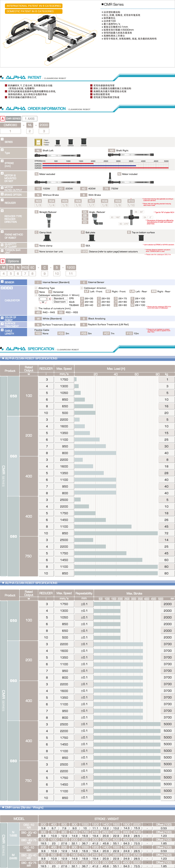Screen dimensions: 175x868
Task: Click the Clean Motion Robot logo icon
Action: click(x=38, y=143)
